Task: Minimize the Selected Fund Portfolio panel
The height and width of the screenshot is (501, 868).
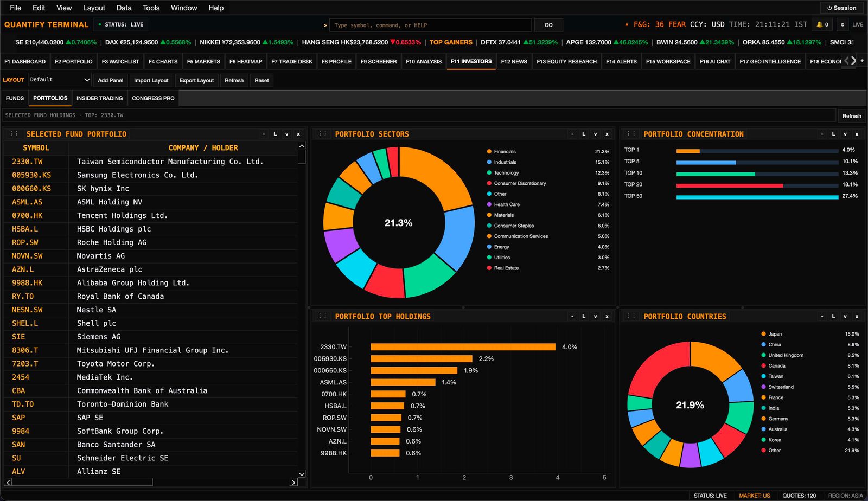Action: coord(264,134)
